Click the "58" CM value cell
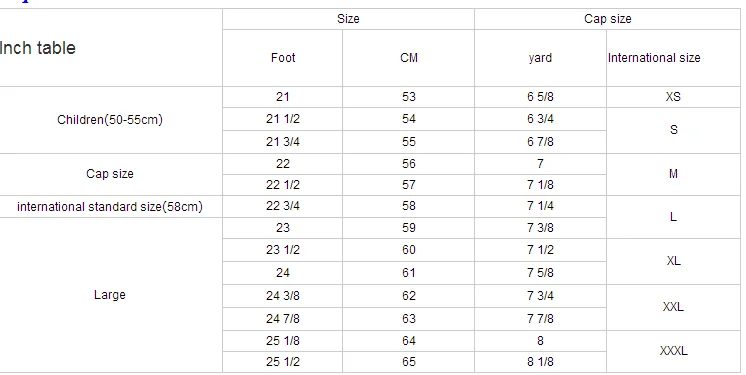 [409, 206]
